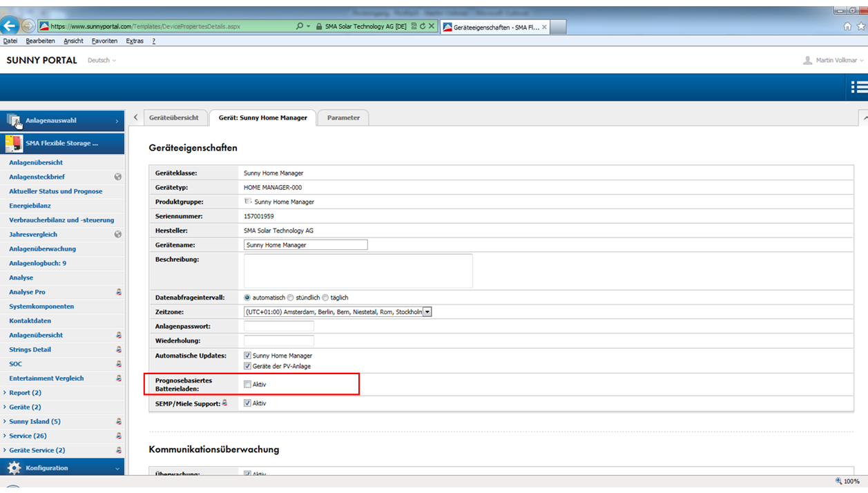The height and width of the screenshot is (493, 868).
Task: Expand the Report (2) tree item
Action: [x=5, y=393]
